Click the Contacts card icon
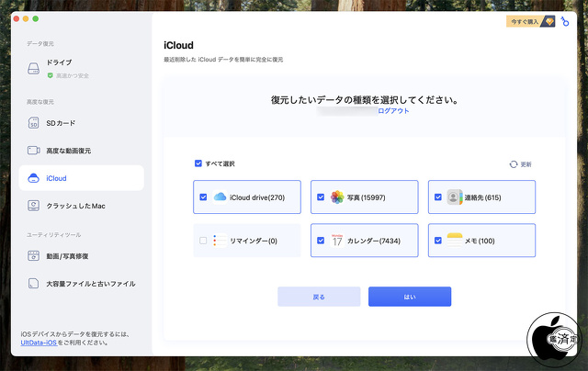This screenshot has width=588, height=371. [x=454, y=197]
